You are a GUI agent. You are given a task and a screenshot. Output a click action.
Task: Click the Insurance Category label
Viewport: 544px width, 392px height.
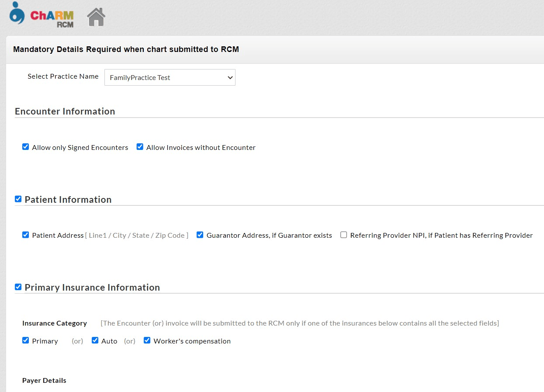[55, 323]
